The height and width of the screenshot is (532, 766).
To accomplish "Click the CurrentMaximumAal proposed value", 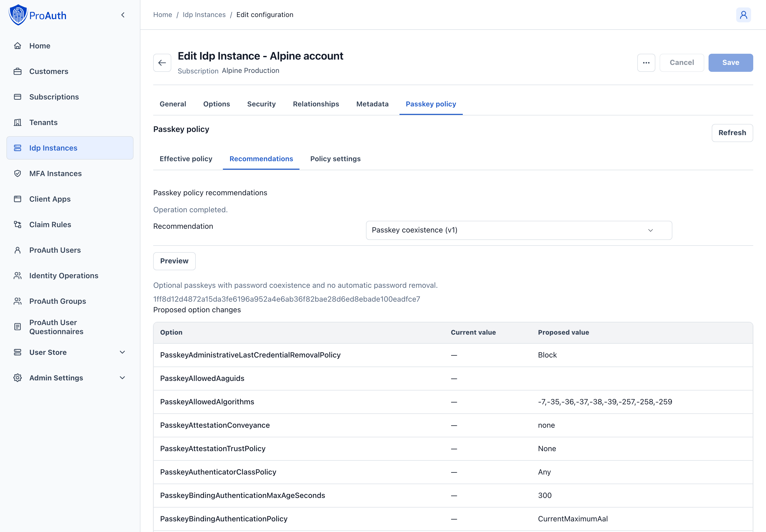I will (573, 519).
